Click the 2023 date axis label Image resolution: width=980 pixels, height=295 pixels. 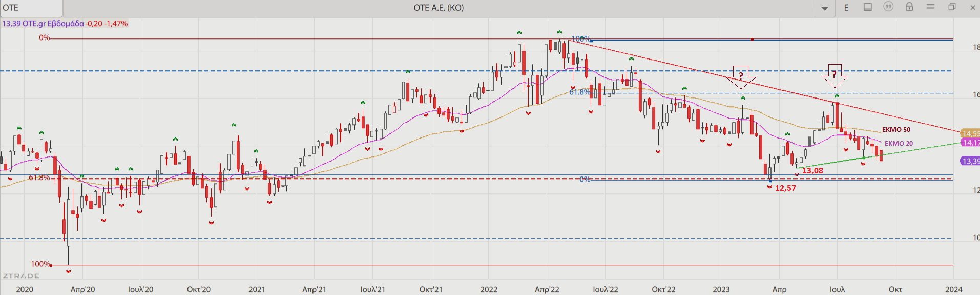click(721, 289)
